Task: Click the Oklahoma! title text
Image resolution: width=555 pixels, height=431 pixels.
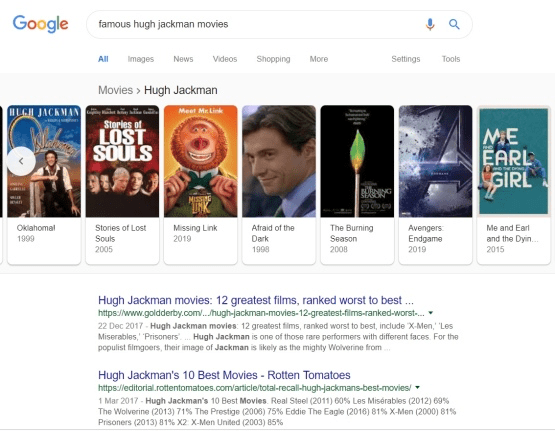Action: [x=36, y=228]
